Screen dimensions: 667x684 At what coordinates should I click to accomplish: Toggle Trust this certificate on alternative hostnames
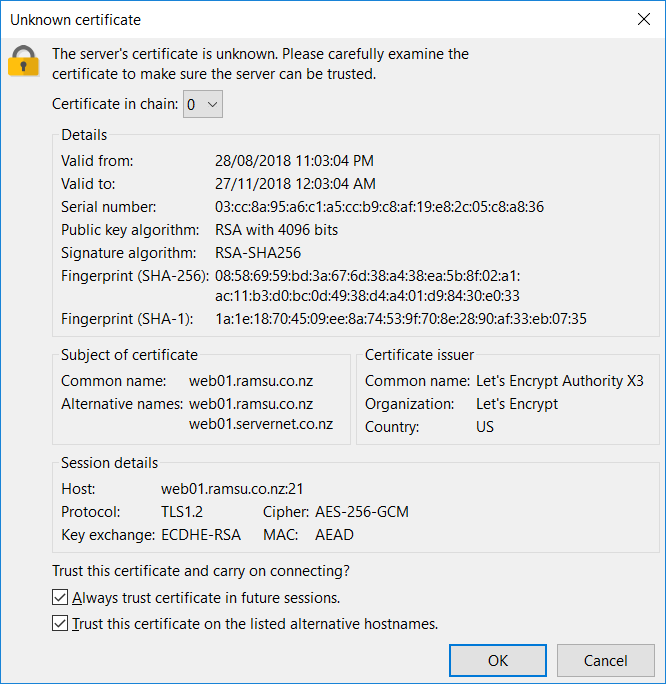pos(60,623)
